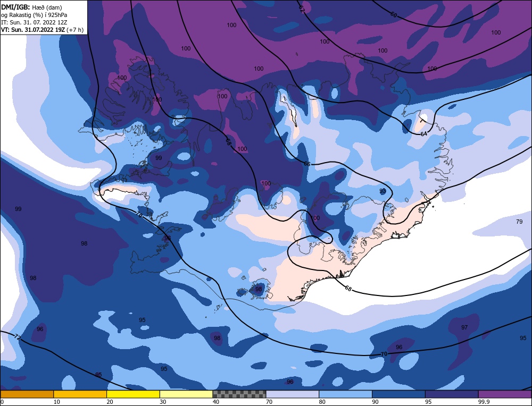532x406 pixels.
Task: Click the contour label '72'
Action: (18, 337)
